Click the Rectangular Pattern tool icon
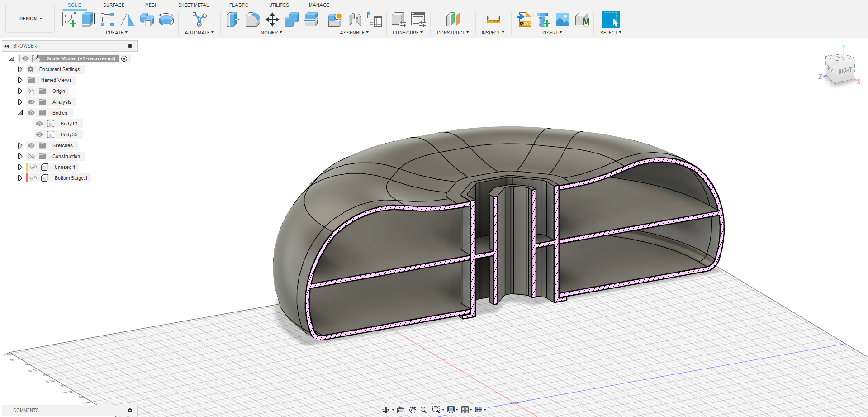Screen dimensions: 868x417 point(107,19)
